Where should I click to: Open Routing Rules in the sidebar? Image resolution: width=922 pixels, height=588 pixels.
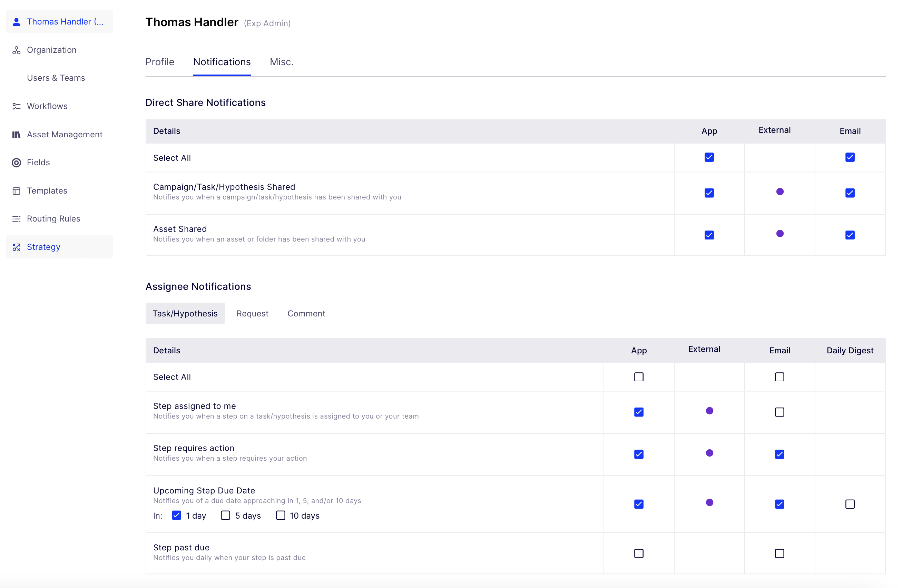click(59, 218)
